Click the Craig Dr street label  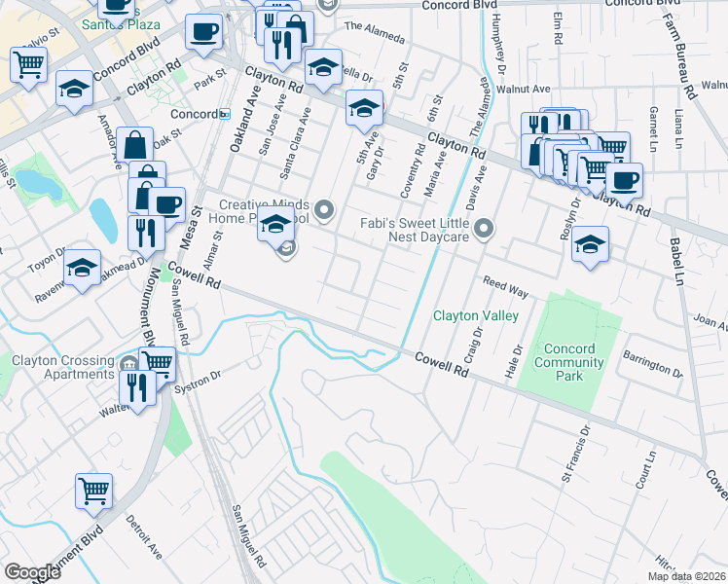pyautogui.click(x=474, y=345)
